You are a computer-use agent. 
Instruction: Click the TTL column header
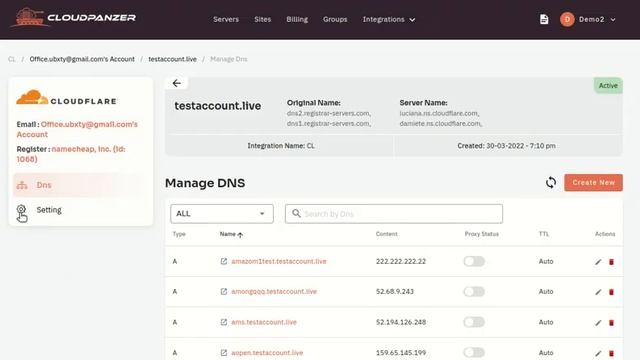coord(544,234)
